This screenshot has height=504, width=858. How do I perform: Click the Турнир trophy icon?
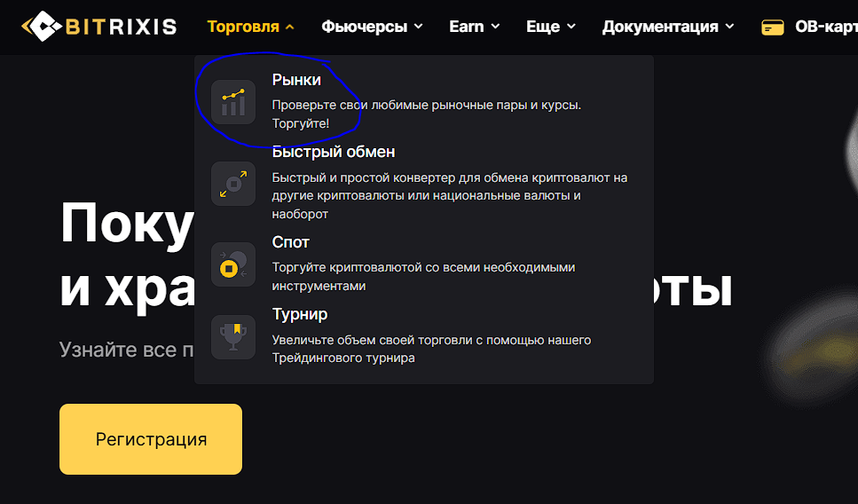point(233,337)
